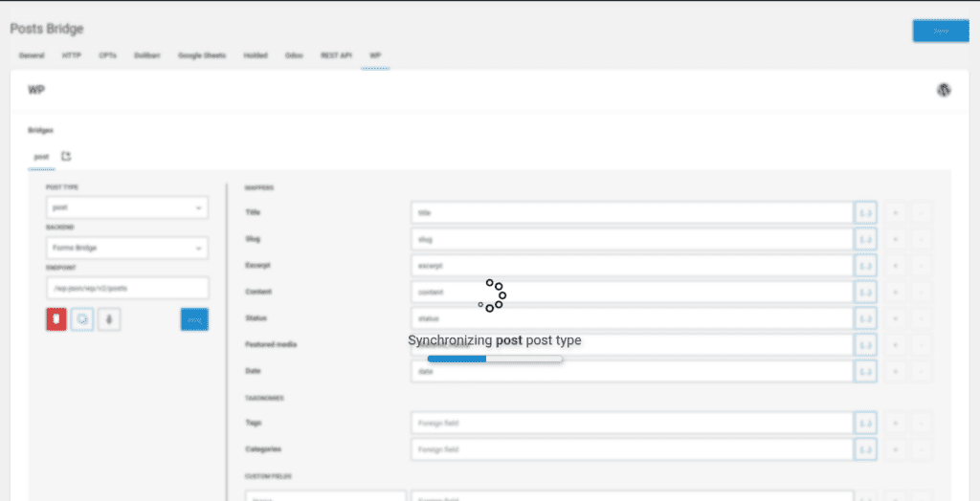Open braces mutations icon for Date
The image size is (980, 501).
coord(865,372)
